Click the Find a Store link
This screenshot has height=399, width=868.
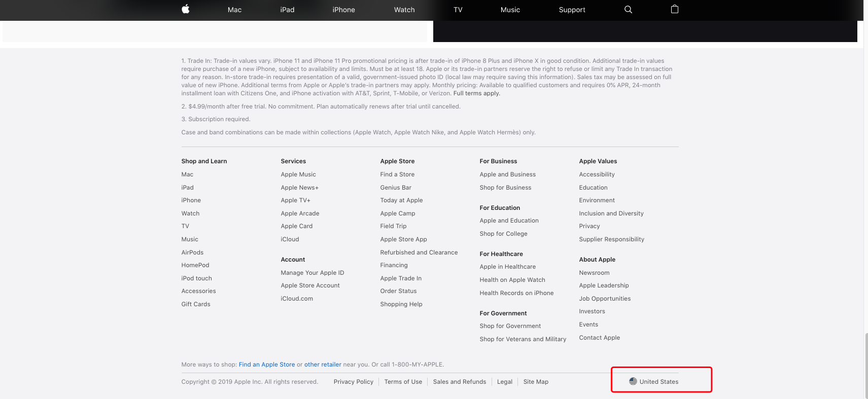click(397, 174)
